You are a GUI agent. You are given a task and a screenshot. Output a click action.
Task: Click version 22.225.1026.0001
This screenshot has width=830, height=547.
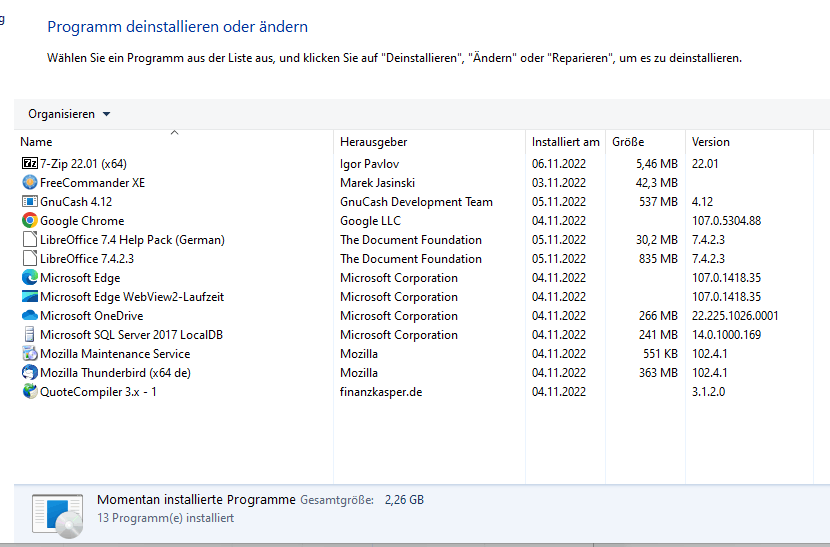(735, 316)
